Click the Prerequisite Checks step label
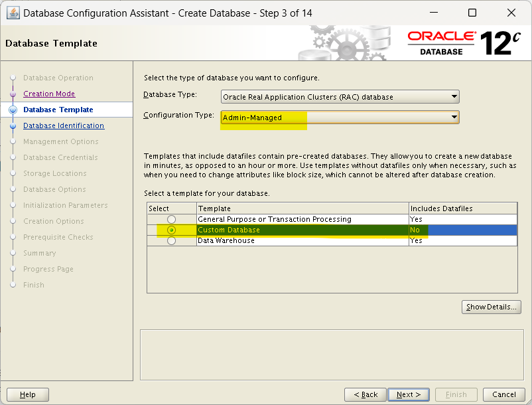This screenshot has height=405, width=532. [x=58, y=237]
